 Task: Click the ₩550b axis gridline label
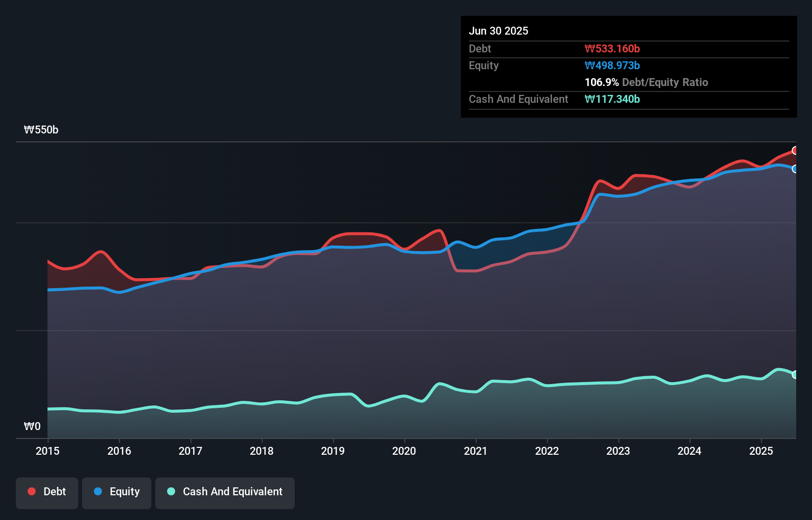pos(41,130)
